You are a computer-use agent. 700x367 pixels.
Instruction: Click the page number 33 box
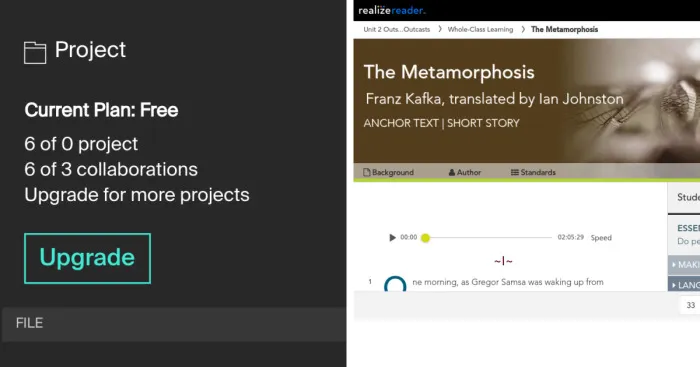point(691,305)
